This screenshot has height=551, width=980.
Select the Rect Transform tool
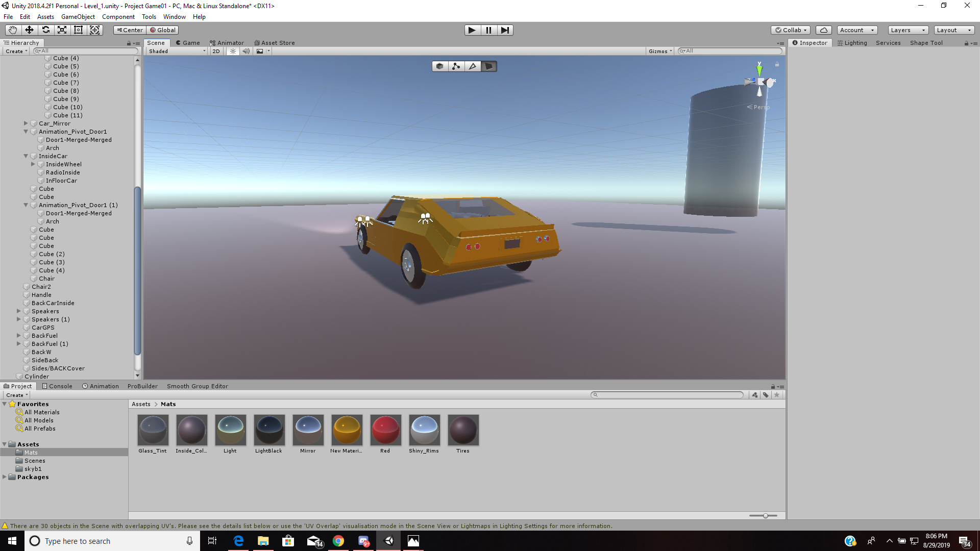[x=78, y=30]
